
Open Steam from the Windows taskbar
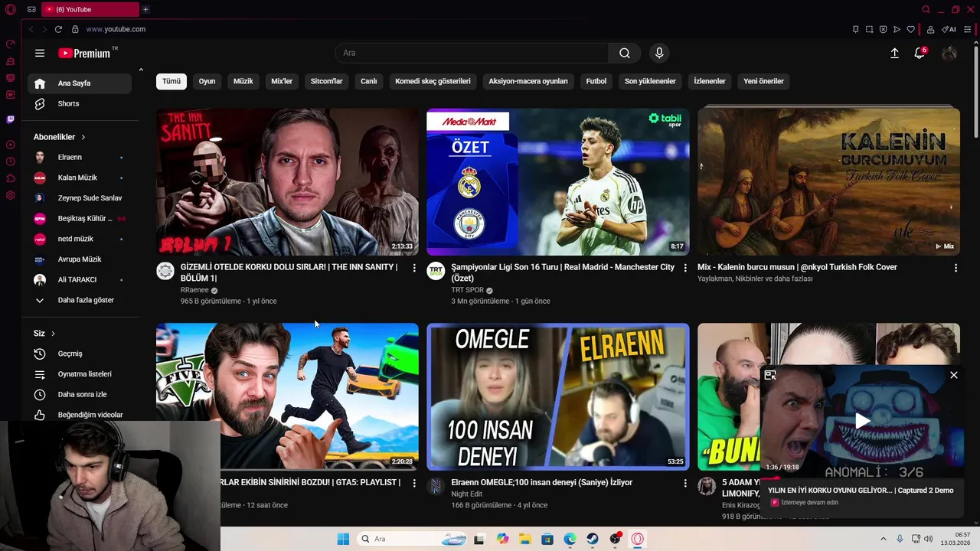593,539
